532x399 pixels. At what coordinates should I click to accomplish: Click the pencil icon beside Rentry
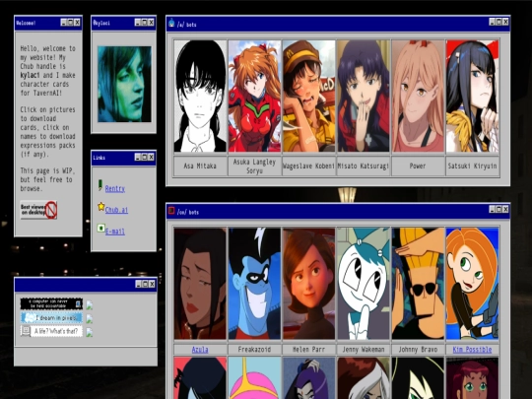coord(100,185)
